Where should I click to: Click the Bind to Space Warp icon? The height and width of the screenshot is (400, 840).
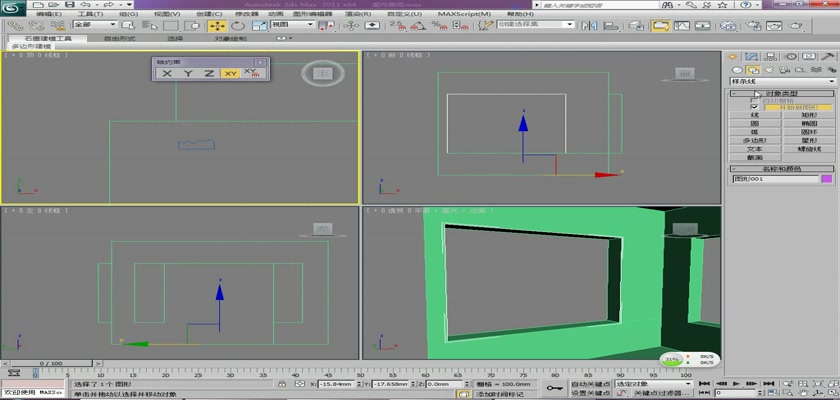click(x=58, y=25)
